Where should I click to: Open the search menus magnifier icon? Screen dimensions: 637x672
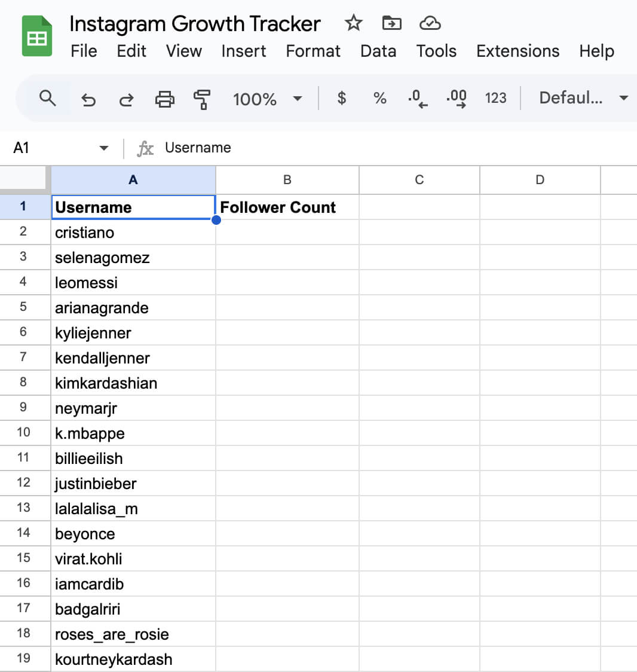tap(47, 98)
